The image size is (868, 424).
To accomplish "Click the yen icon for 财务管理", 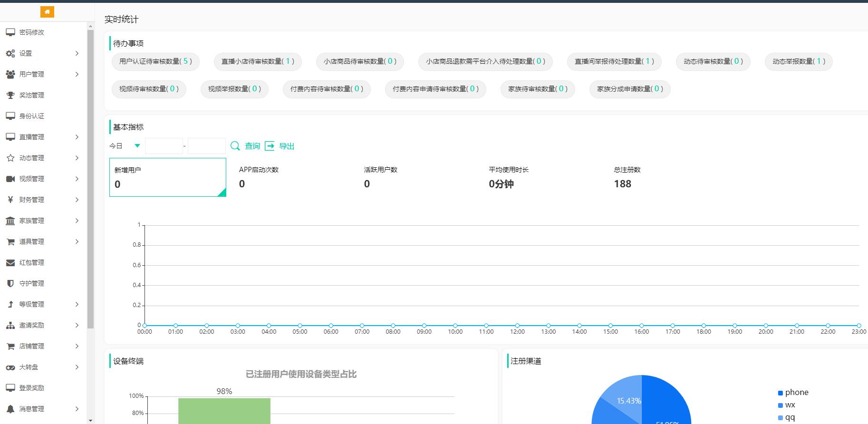I will click(x=10, y=200).
